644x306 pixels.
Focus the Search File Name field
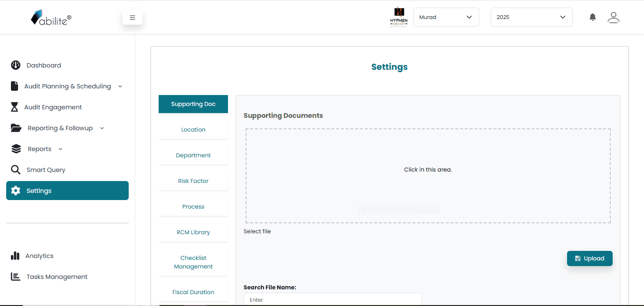point(332,299)
